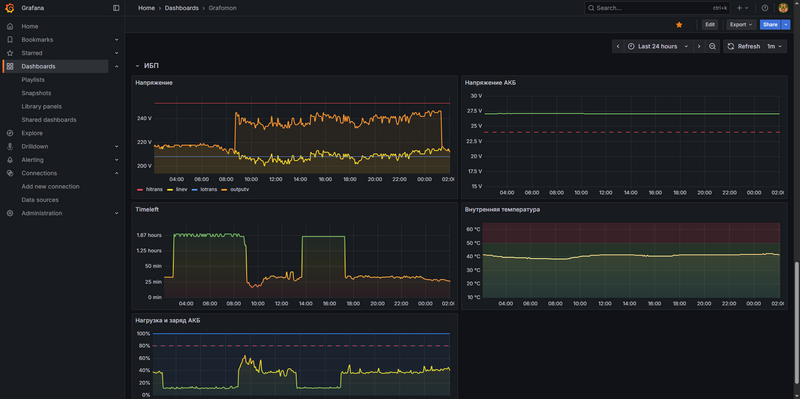Expand the Starred section chevron
The width and height of the screenshot is (800, 399).
pyautogui.click(x=116, y=53)
